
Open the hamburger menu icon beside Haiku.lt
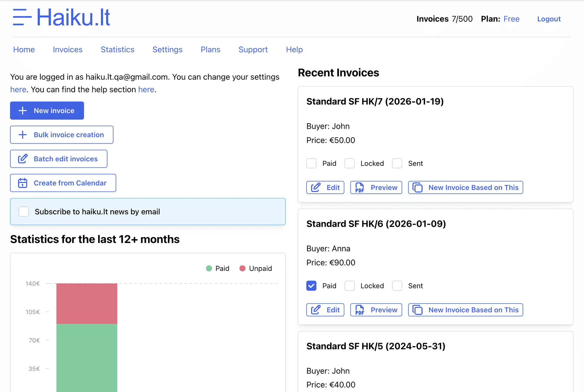[22, 17]
